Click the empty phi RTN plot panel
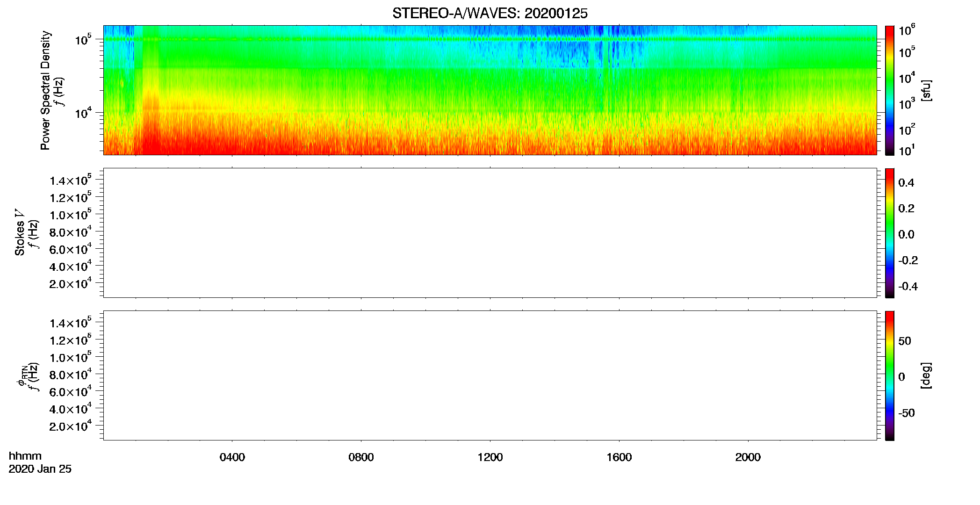 (490, 375)
